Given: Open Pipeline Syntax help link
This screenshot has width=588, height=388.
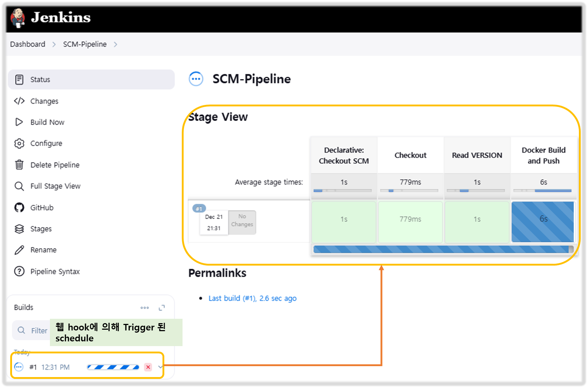Looking at the screenshot, I should (x=55, y=271).
